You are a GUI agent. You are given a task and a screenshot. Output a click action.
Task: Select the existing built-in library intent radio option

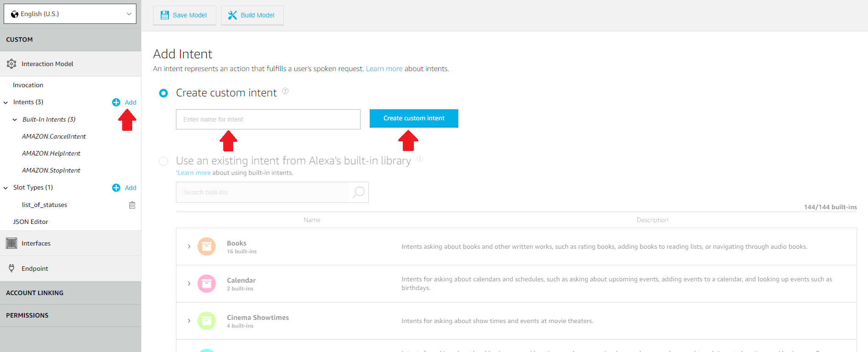point(163,161)
